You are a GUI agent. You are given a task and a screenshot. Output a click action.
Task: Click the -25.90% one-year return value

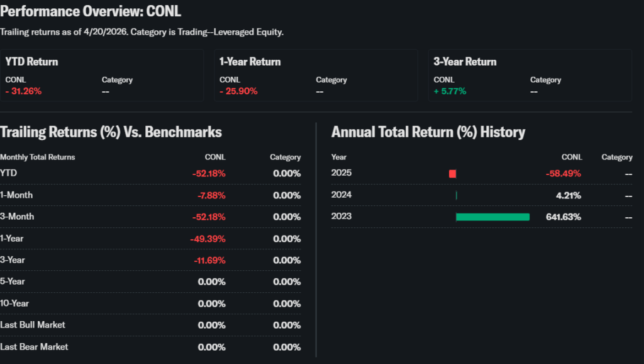coord(238,91)
